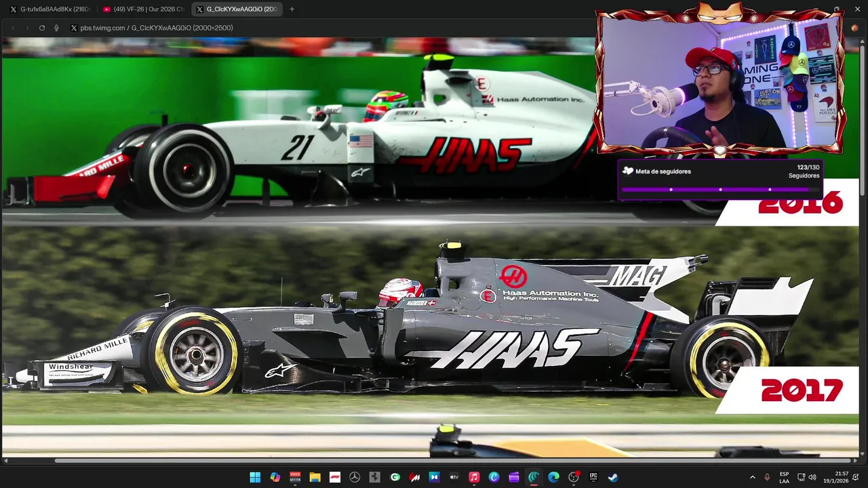Open a new browser tab with plus

pyautogui.click(x=292, y=9)
